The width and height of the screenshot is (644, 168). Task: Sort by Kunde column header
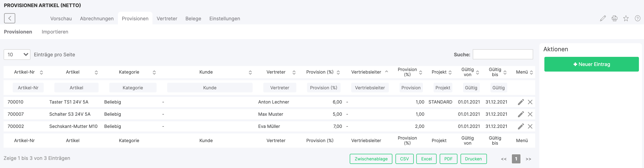pyautogui.click(x=206, y=72)
